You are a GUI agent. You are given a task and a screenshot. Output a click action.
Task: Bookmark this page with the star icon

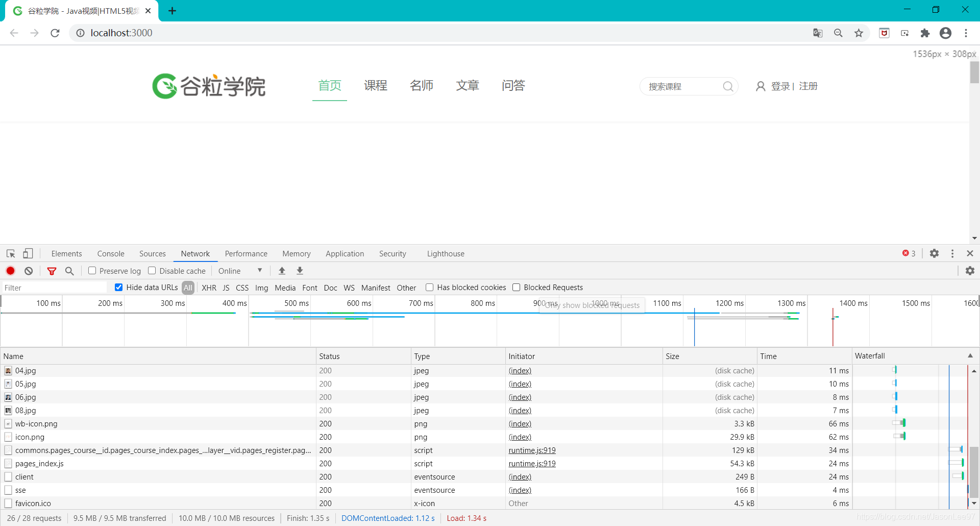click(859, 33)
